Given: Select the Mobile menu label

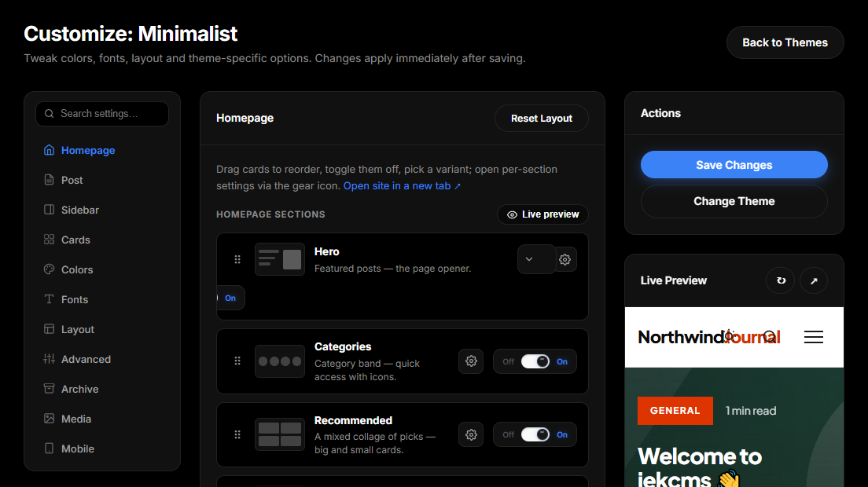Looking at the screenshot, I should pos(78,449).
